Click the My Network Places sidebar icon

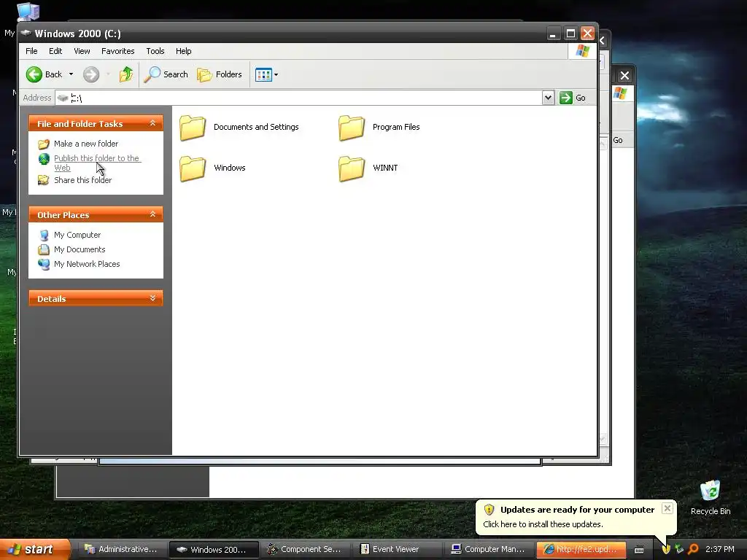tap(44, 264)
